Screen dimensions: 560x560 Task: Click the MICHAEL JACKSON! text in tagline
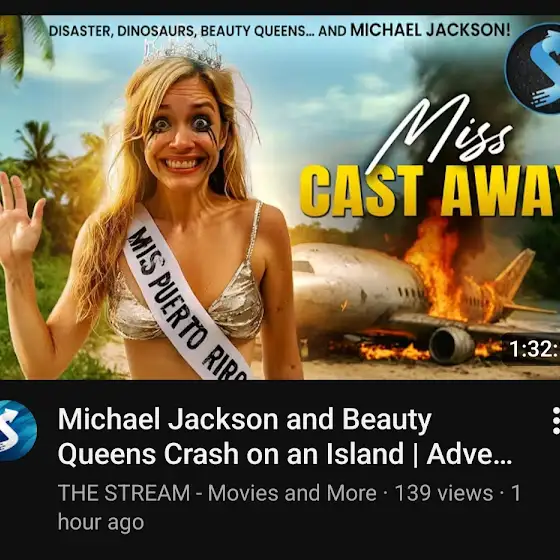tap(430, 30)
